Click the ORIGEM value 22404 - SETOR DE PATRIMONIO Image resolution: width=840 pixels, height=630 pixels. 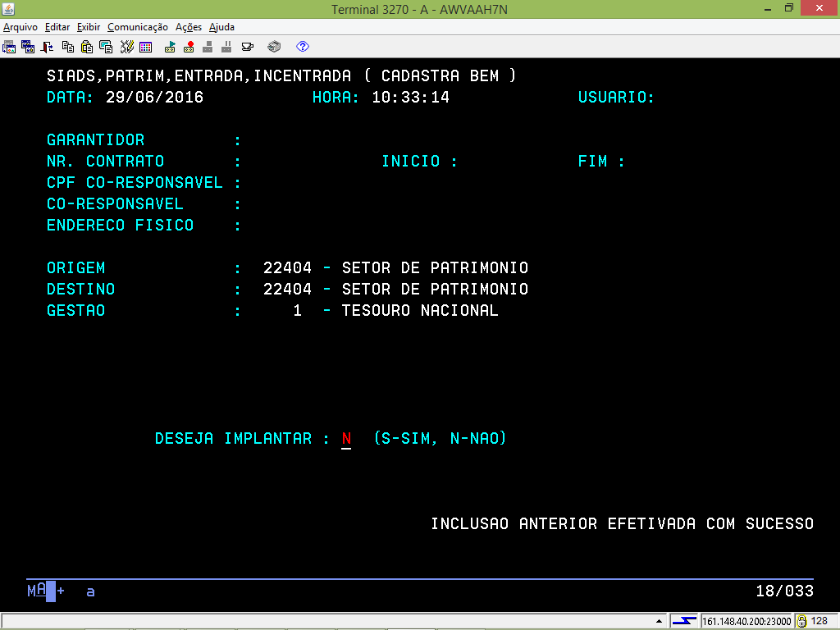[396, 268]
